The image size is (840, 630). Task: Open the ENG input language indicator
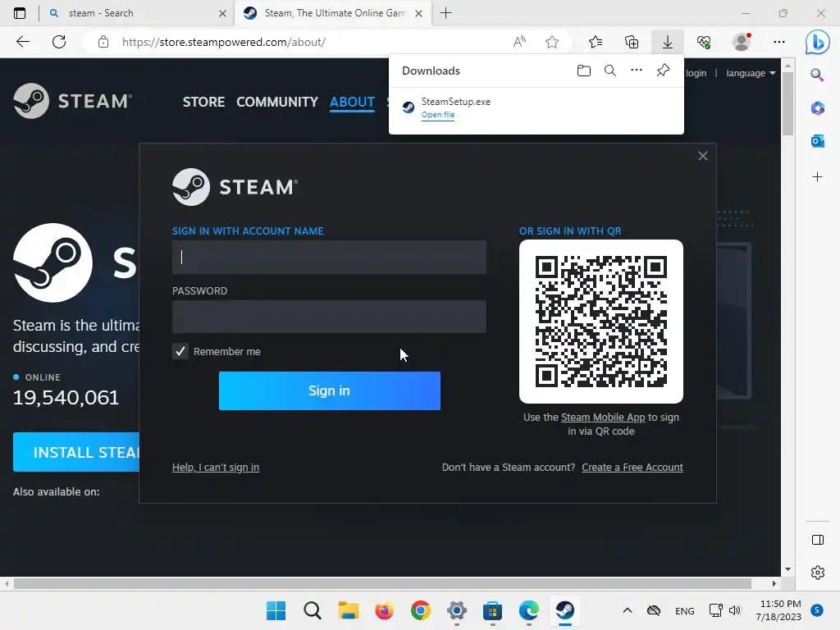(x=685, y=610)
